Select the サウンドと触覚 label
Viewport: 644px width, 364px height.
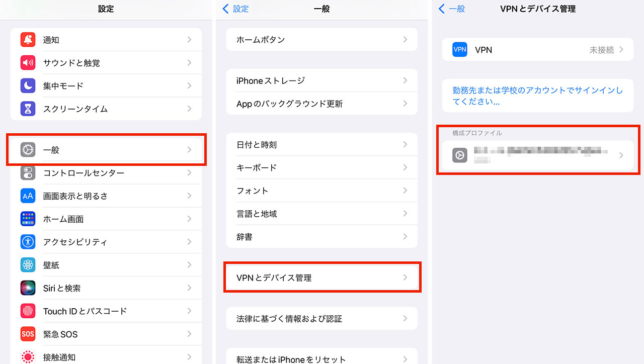pos(71,63)
